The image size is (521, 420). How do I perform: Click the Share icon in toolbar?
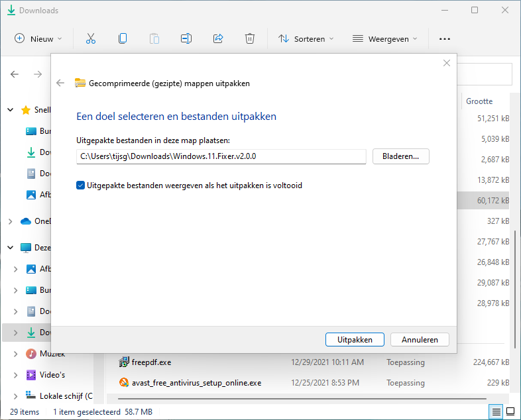point(218,38)
